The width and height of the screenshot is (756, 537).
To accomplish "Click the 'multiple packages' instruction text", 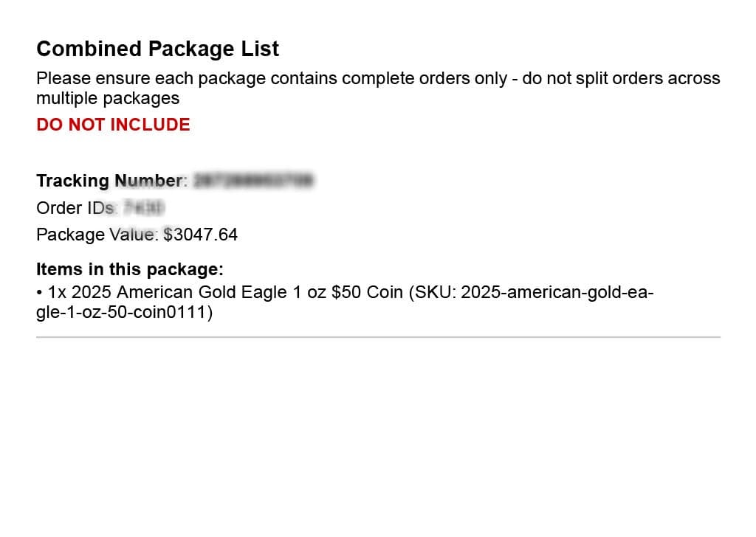I will 108,98.
